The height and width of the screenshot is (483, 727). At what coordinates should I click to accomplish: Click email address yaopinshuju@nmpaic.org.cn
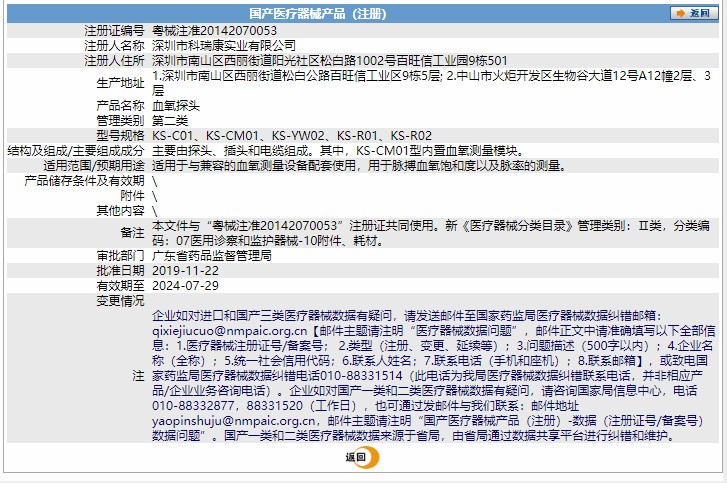(x=234, y=421)
